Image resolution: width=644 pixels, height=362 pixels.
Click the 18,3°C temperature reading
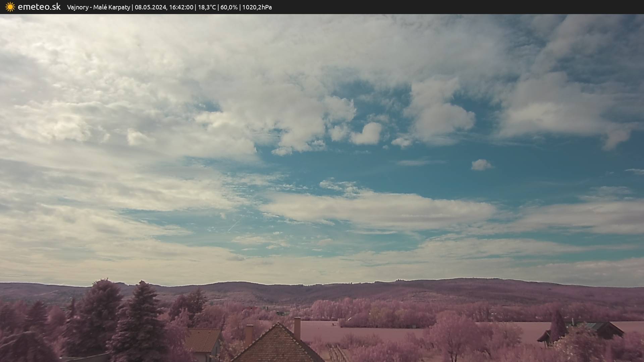tap(207, 7)
